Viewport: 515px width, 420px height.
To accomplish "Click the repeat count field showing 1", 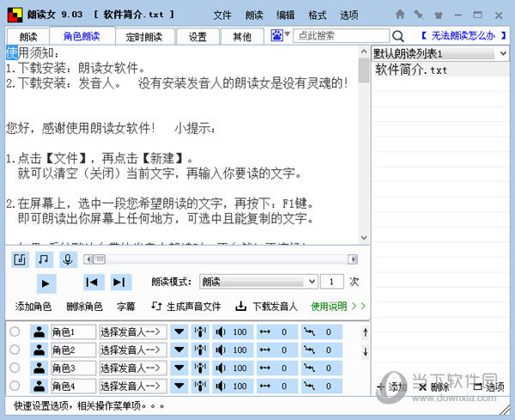I will (x=331, y=282).
